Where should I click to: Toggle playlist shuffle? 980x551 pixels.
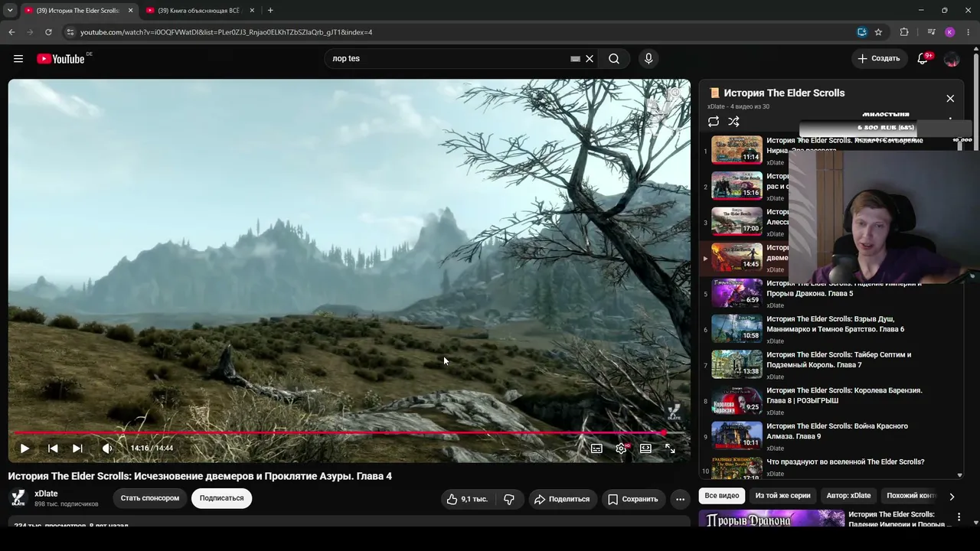pyautogui.click(x=733, y=122)
